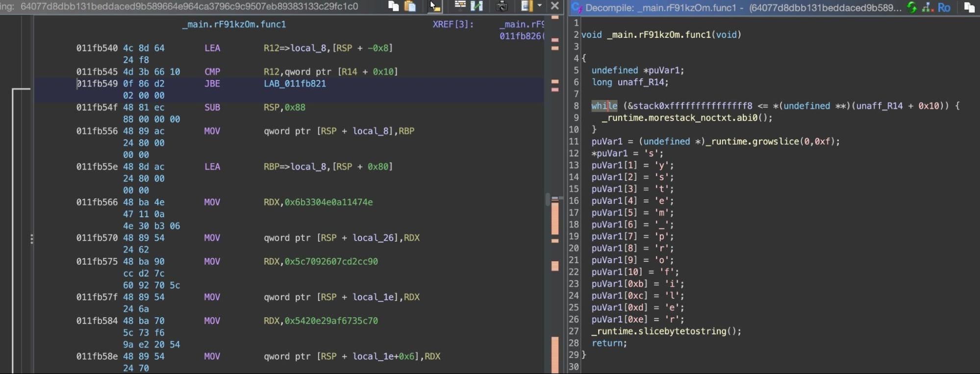Take a listing snapshot with camera icon

coord(502,6)
